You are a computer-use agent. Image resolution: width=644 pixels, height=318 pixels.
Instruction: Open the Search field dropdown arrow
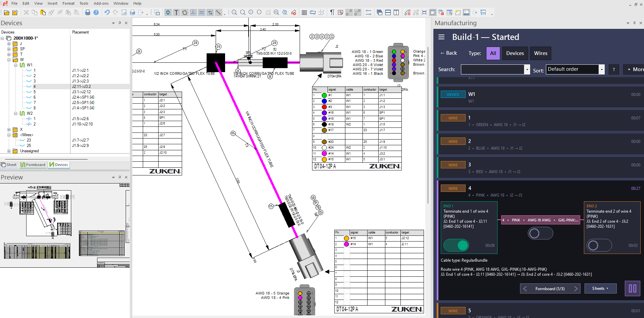click(x=527, y=70)
